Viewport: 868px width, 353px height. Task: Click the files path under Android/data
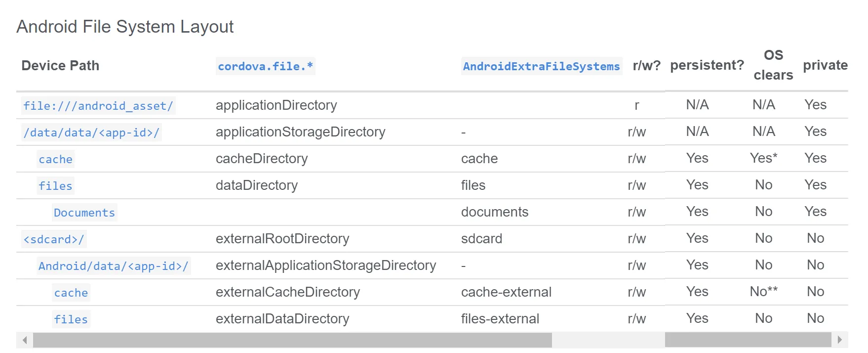pyautogui.click(x=71, y=319)
